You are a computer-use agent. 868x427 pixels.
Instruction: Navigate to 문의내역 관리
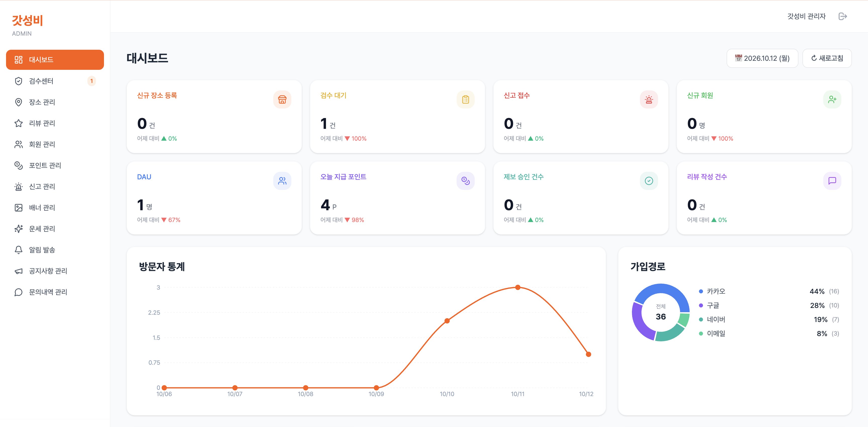(x=55, y=292)
